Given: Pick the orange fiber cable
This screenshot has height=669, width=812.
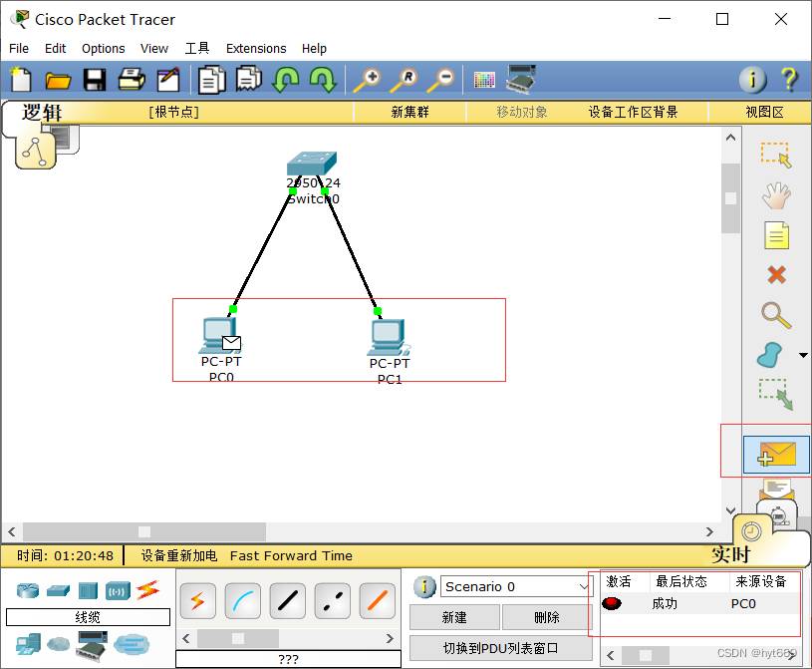Looking at the screenshot, I should pyautogui.click(x=377, y=601).
